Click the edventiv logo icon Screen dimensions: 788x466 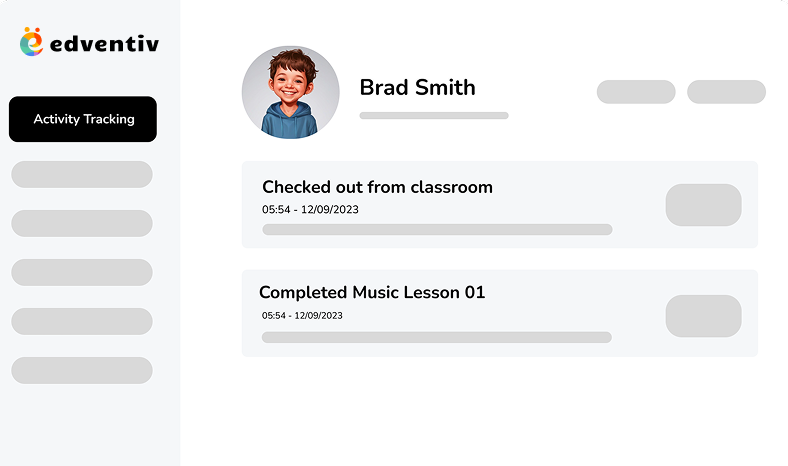pyautogui.click(x=31, y=42)
